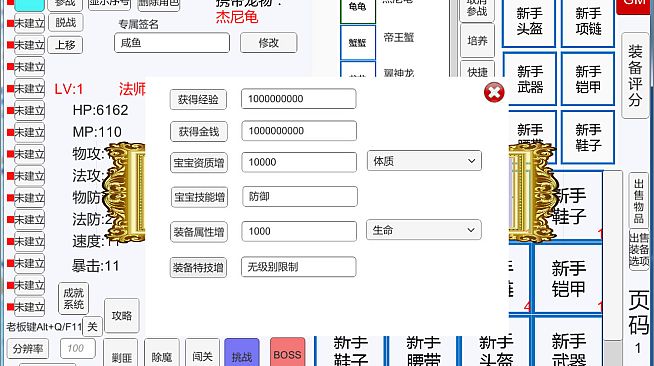Focus the 无级别限制 special skill field
Image resolution: width=654 pixels, height=366 pixels.
[x=299, y=267]
